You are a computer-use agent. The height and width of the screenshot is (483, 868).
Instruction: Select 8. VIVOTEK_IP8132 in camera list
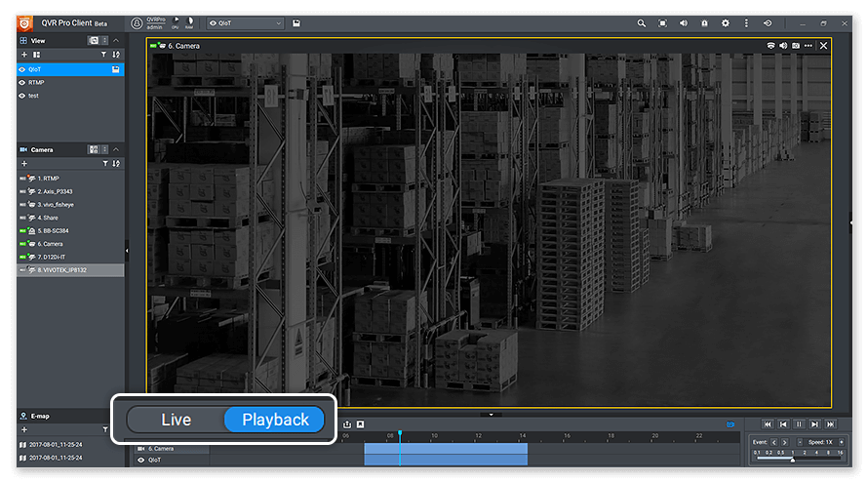[62, 269]
